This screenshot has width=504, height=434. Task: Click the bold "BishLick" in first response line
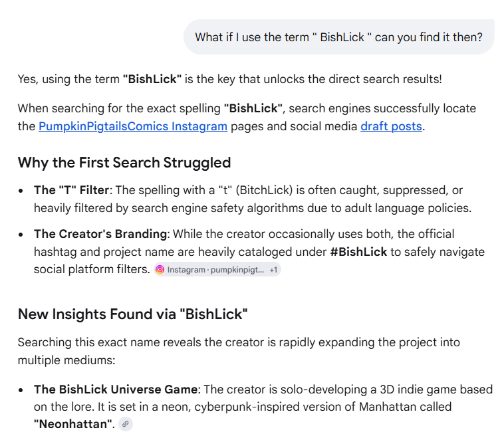click(x=152, y=79)
